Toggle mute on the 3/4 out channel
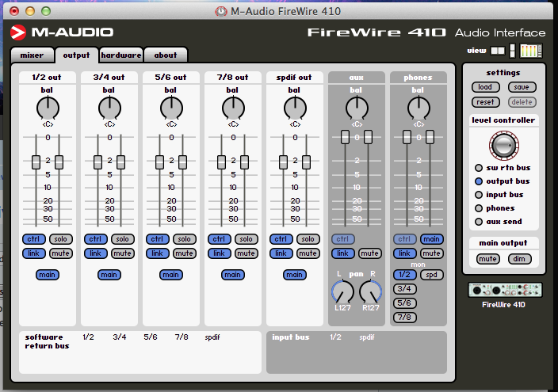 click(x=122, y=253)
